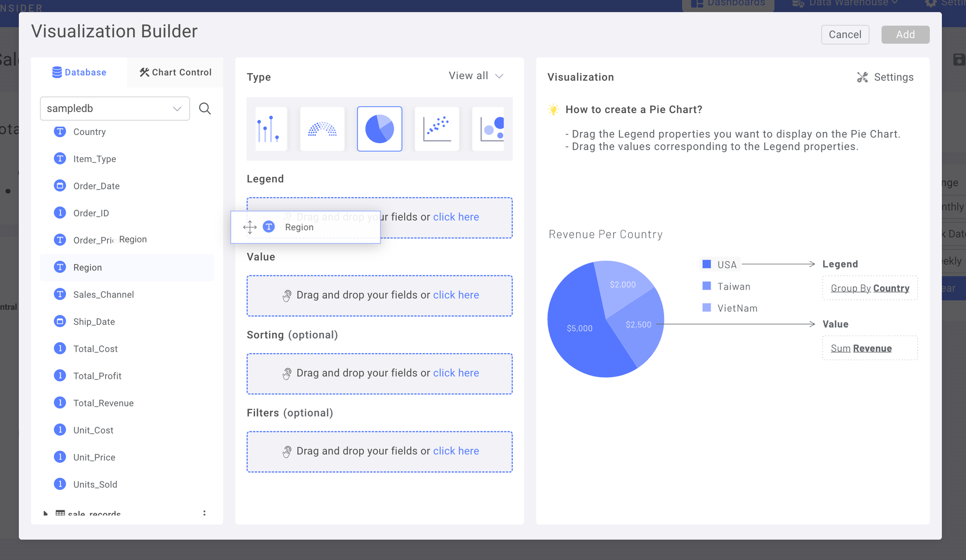The image size is (966, 560).
Task: Switch to Chart Control tab
Action: tap(175, 72)
